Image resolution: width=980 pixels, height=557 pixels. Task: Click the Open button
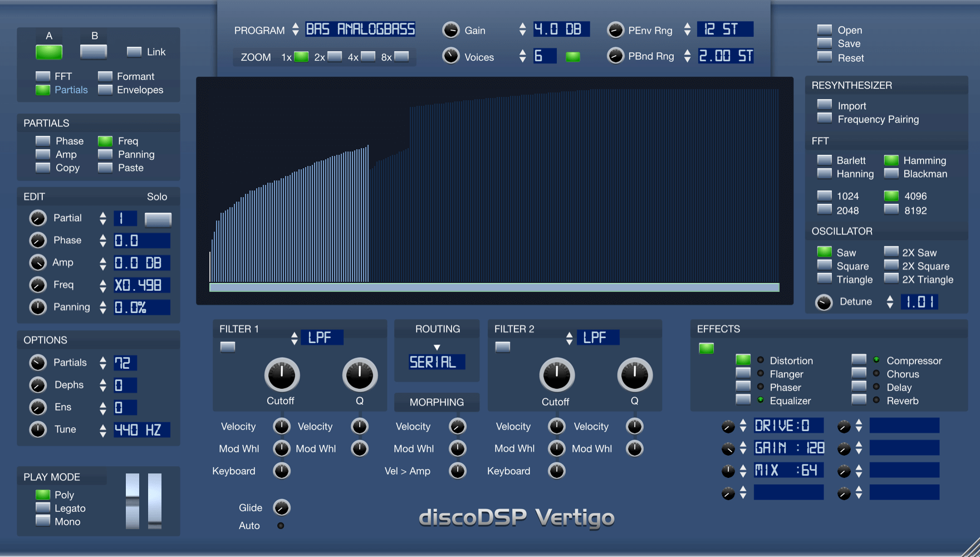(x=825, y=30)
